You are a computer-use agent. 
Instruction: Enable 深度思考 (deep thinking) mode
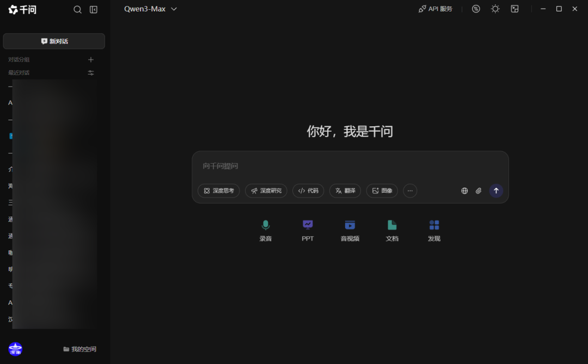click(x=218, y=190)
